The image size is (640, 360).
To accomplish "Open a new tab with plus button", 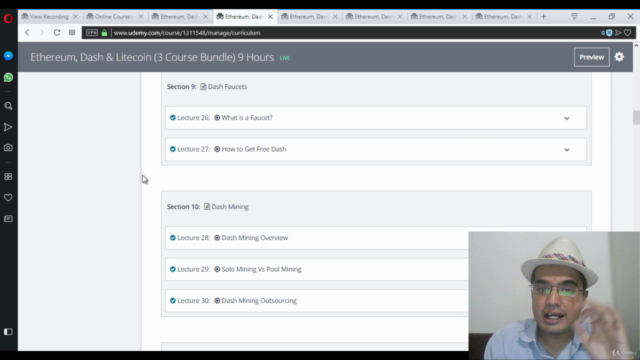I will click(x=543, y=16).
